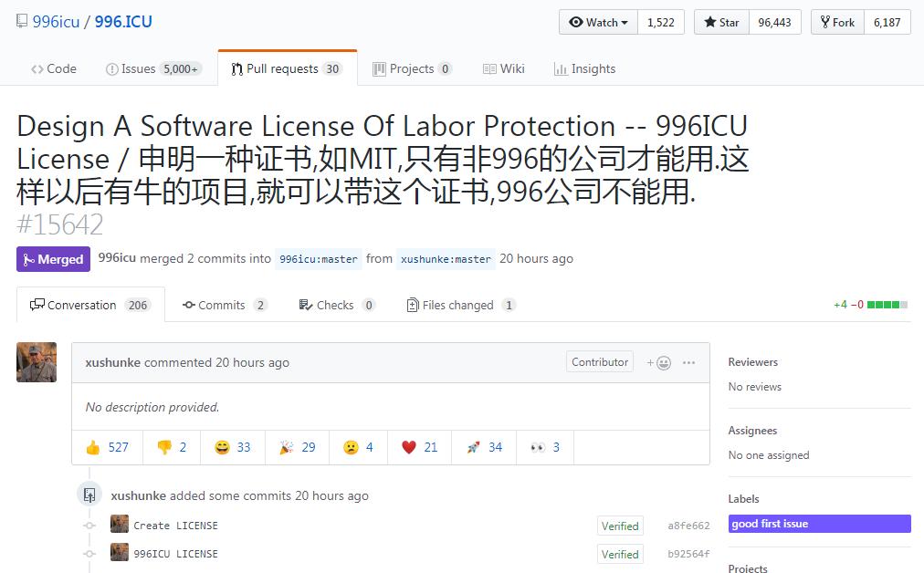The image size is (924, 573).
Task: Toggle the thumbs up reaction
Action: point(107,447)
